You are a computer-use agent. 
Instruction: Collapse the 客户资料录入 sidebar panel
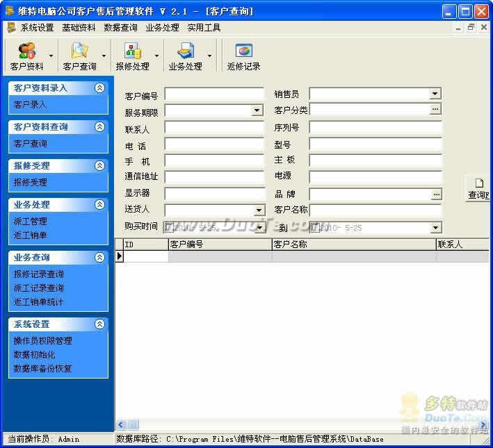[99, 88]
